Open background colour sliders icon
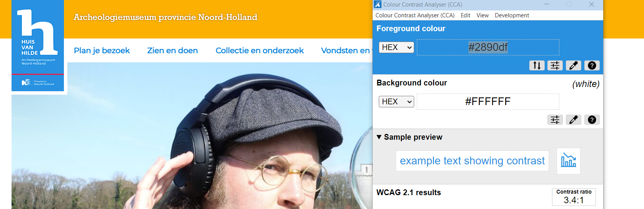 (555, 120)
